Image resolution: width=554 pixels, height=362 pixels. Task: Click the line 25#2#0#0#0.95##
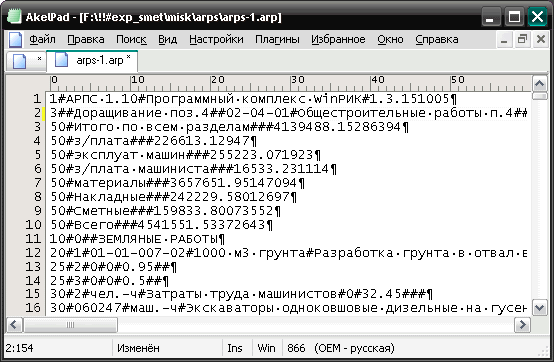pos(113,267)
